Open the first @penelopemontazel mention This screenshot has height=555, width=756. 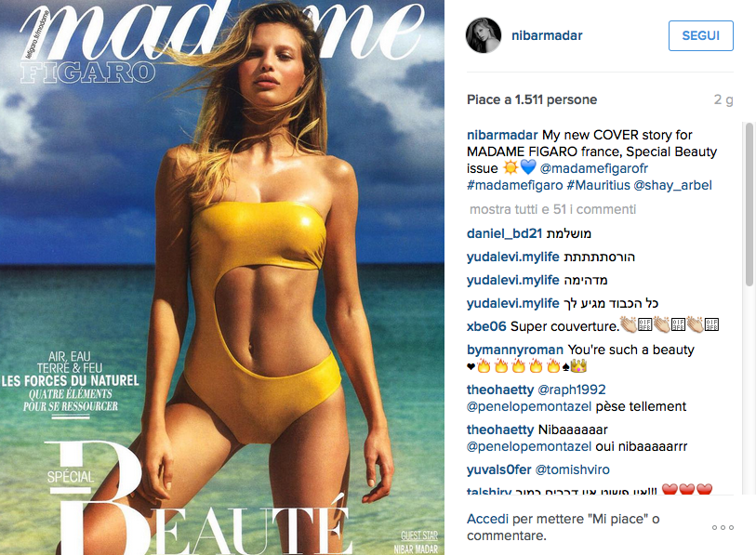click(x=529, y=406)
